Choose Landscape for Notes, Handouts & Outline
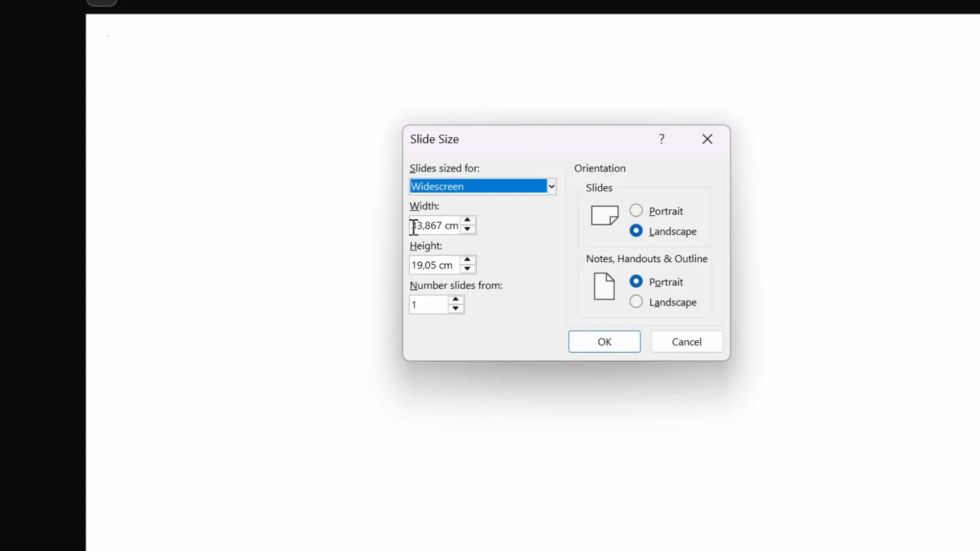This screenshot has height=551, width=980. [x=636, y=302]
